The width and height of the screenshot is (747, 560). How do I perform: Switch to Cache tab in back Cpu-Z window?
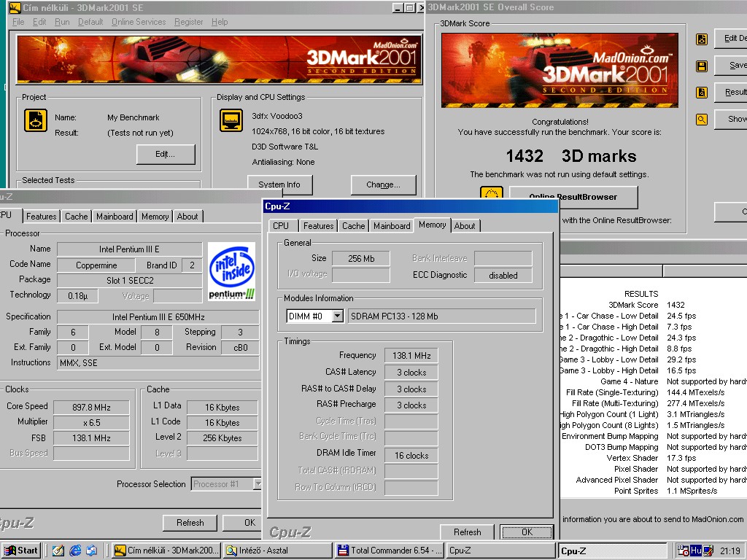click(76, 216)
